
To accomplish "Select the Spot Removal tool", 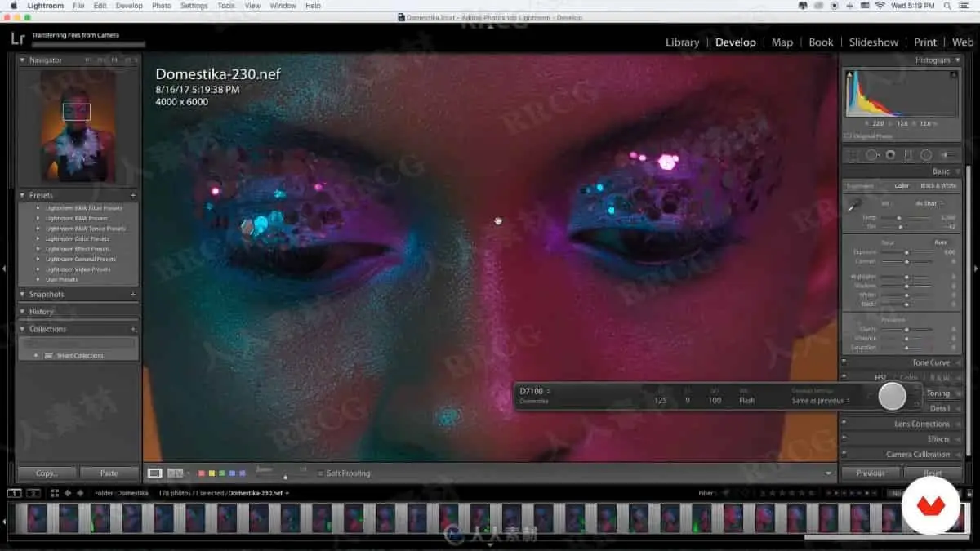I will pyautogui.click(x=872, y=155).
